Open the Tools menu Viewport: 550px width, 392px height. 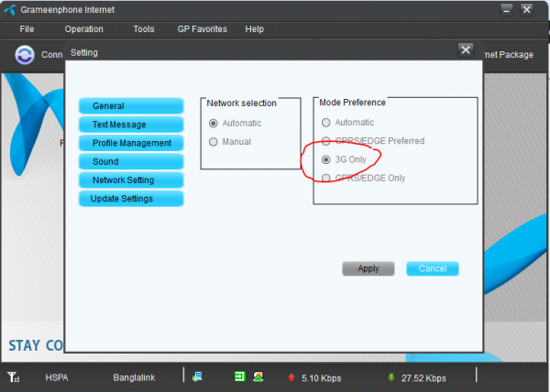coord(144,29)
